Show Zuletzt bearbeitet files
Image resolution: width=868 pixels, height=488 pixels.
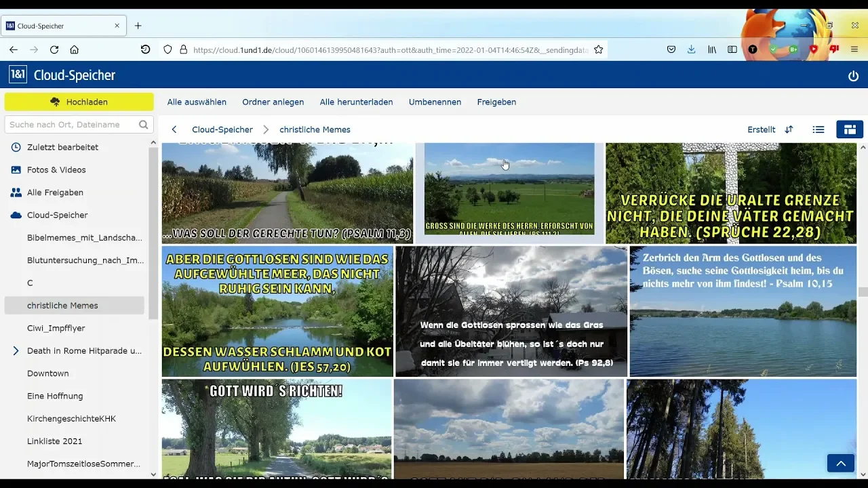click(x=62, y=147)
